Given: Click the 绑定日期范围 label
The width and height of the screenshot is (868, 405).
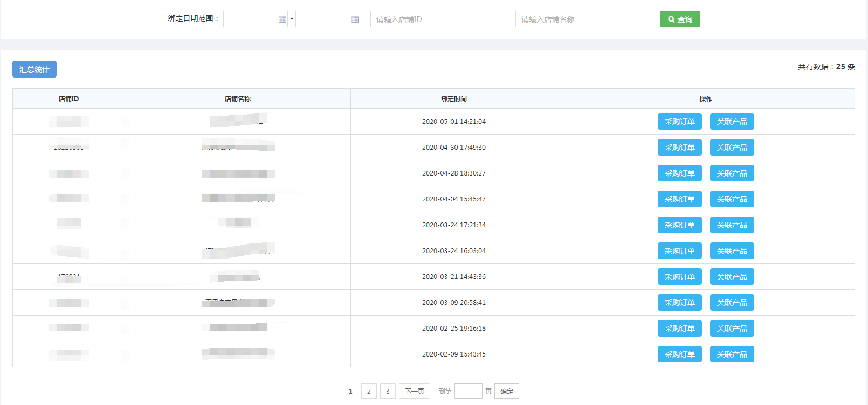Looking at the screenshot, I should [194, 18].
